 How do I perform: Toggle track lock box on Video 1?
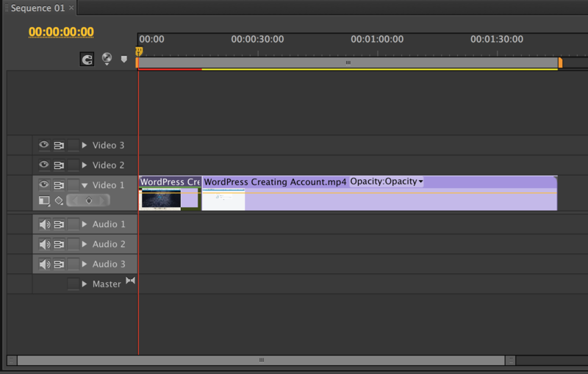point(73,185)
